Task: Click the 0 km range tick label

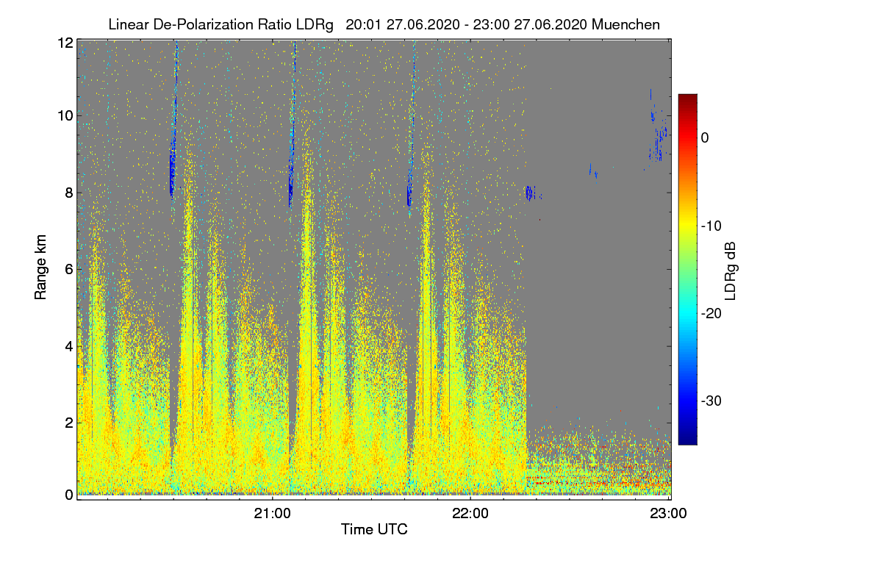Action: 69,495
